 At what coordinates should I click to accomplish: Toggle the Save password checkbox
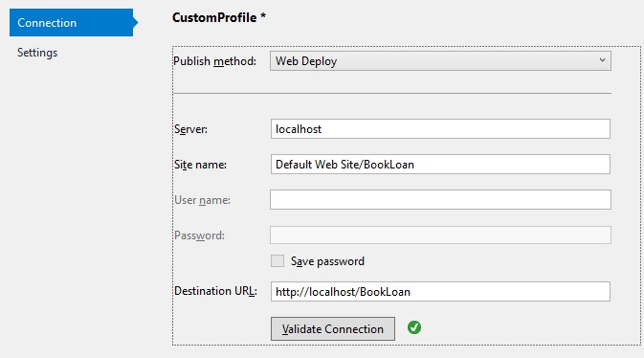[278, 261]
